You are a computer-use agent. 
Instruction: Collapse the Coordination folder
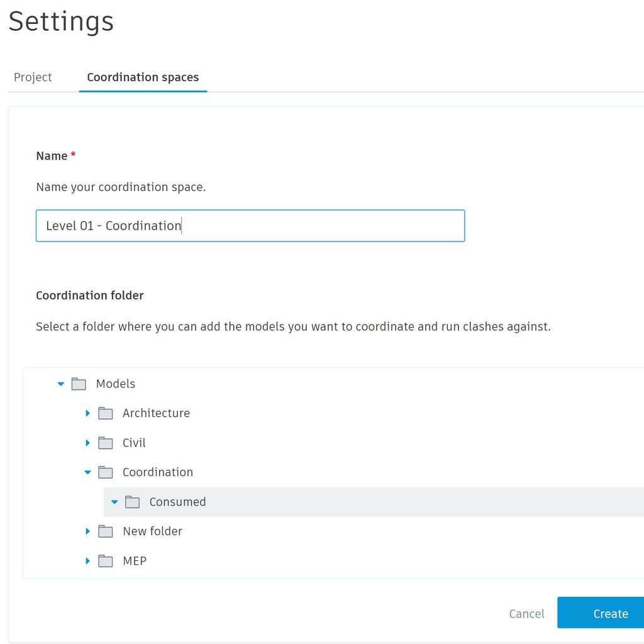87,472
